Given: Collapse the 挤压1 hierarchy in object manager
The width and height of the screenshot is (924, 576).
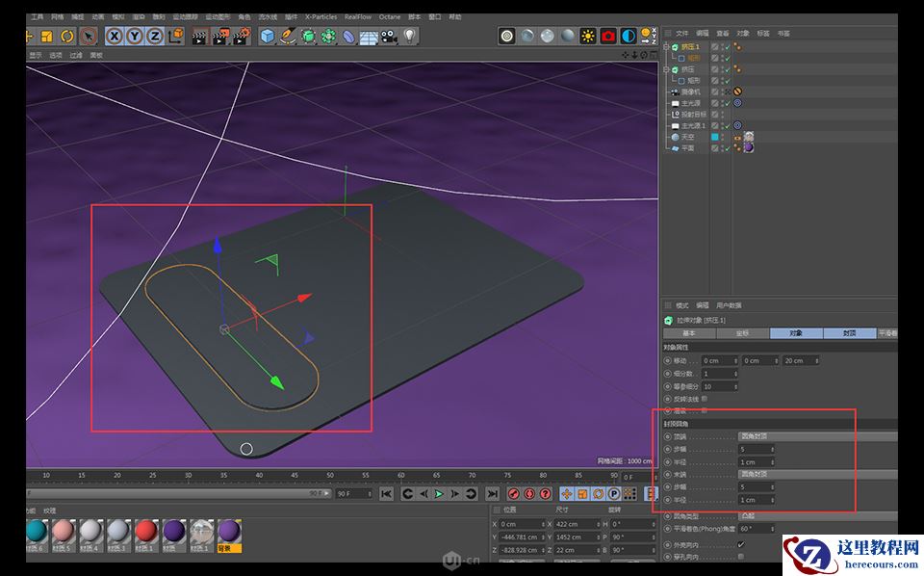Looking at the screenshot, I should click(x=665, y=47).
